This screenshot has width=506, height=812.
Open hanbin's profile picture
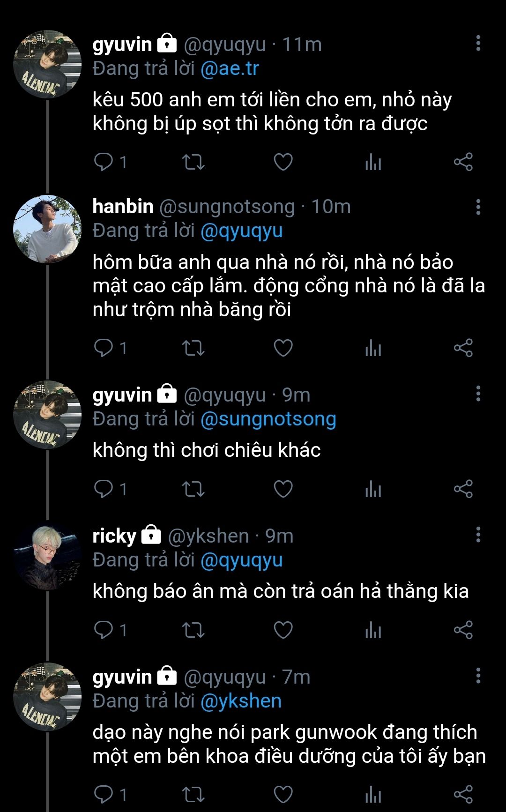[x=47, y=229]
